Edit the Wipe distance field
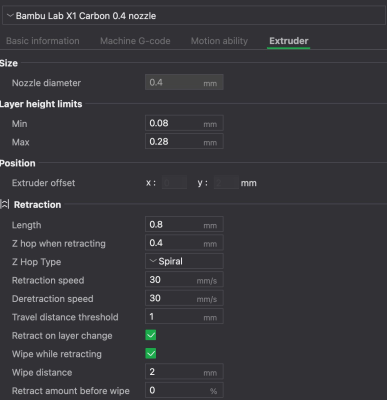 click(x=184, y=372)
